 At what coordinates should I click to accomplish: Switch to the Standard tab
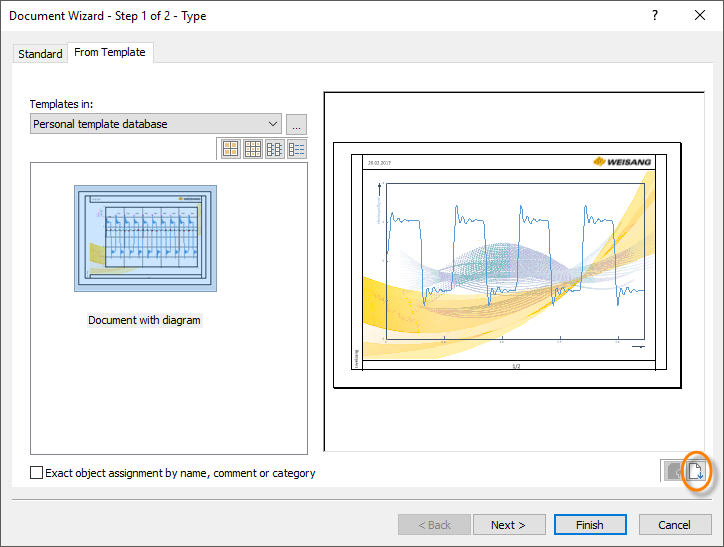40,54
